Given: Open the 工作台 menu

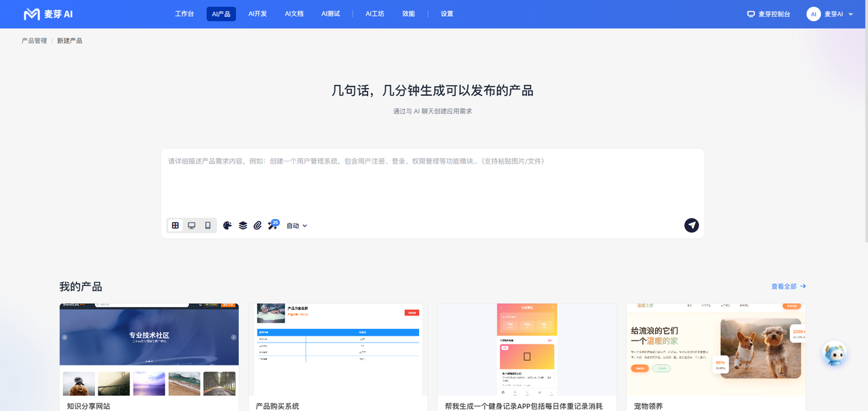Looking at the screenshot, I should (x=184, y=14).
